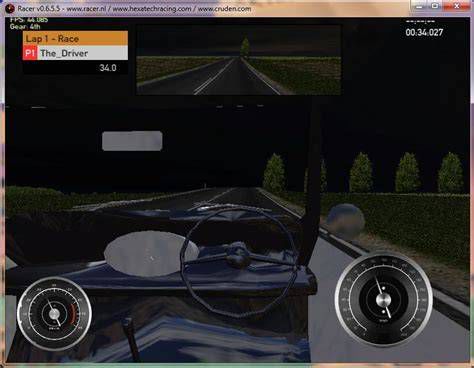Viewport: 474px width, 368px height.
Task: Click the 00:34.027 race timer
Action: click(x=424, y=32)
